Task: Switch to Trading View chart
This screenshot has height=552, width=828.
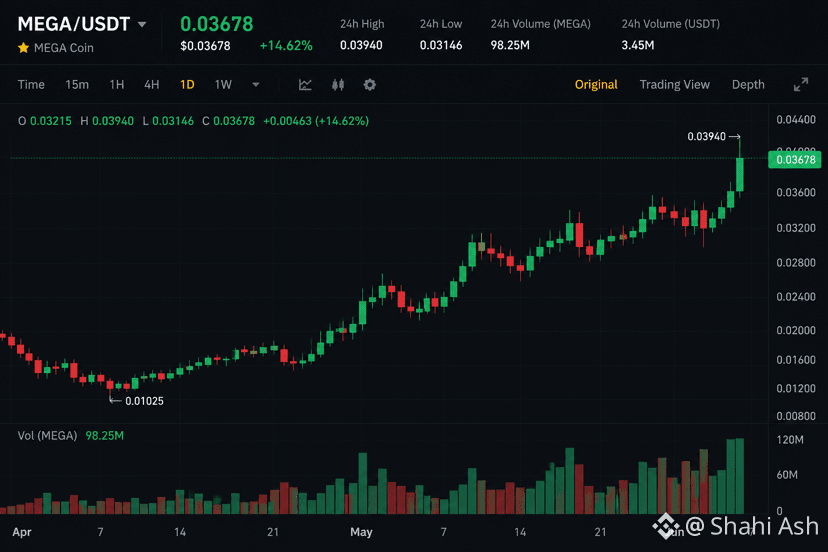Action: coord(674,85)
